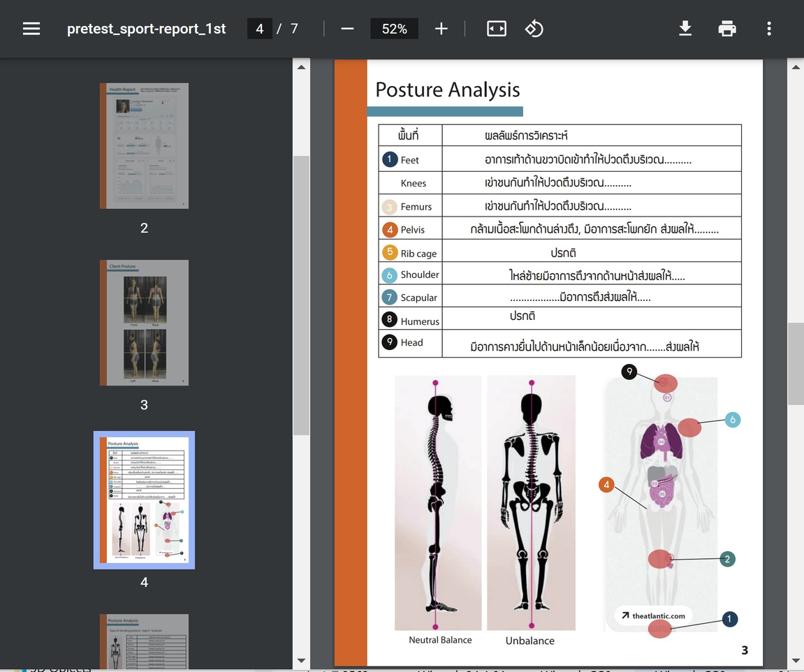Download the PDF file
804x672 pixels.
click(x=685, y=29)
